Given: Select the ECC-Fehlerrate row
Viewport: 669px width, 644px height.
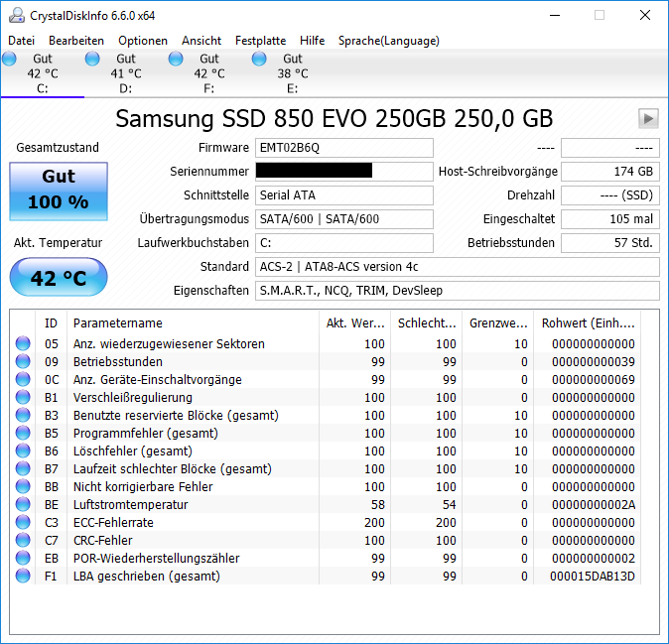Looking at the screenshot, I should 326,523.
